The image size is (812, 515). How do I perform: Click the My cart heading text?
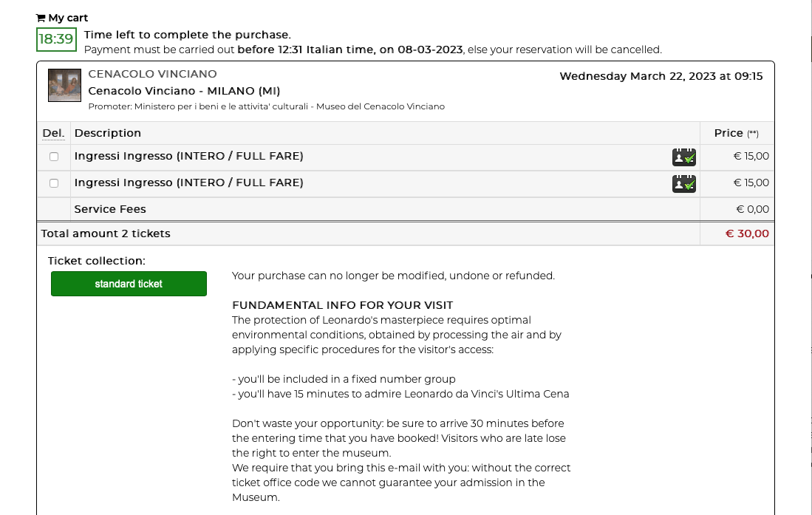68,18
